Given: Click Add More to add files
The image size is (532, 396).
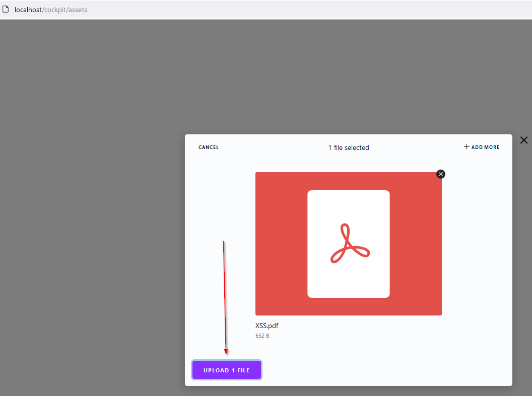Looking at the screenshot, I should (482, 147).
